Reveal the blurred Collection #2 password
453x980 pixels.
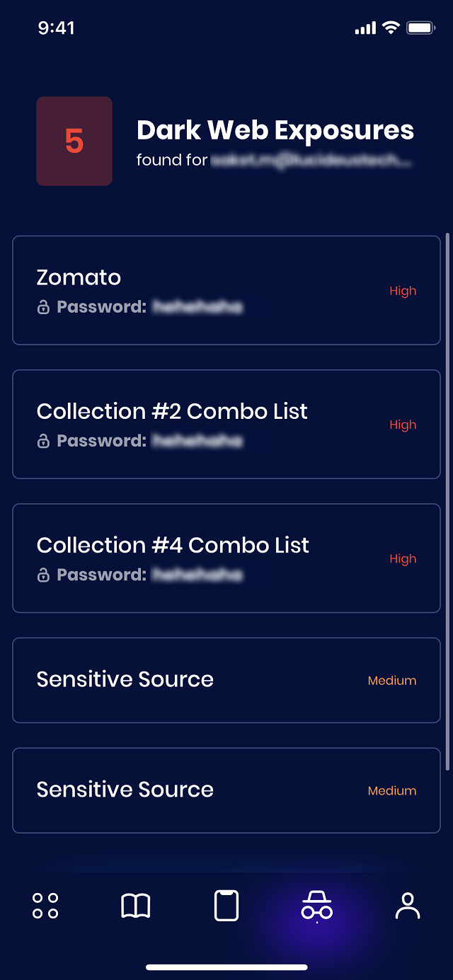point(197,441)
